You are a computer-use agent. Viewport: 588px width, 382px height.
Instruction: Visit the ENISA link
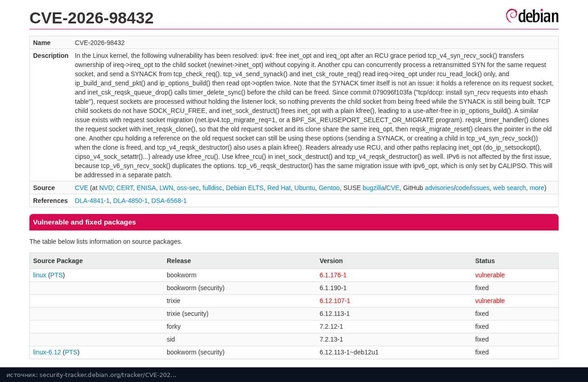(146, 188)
